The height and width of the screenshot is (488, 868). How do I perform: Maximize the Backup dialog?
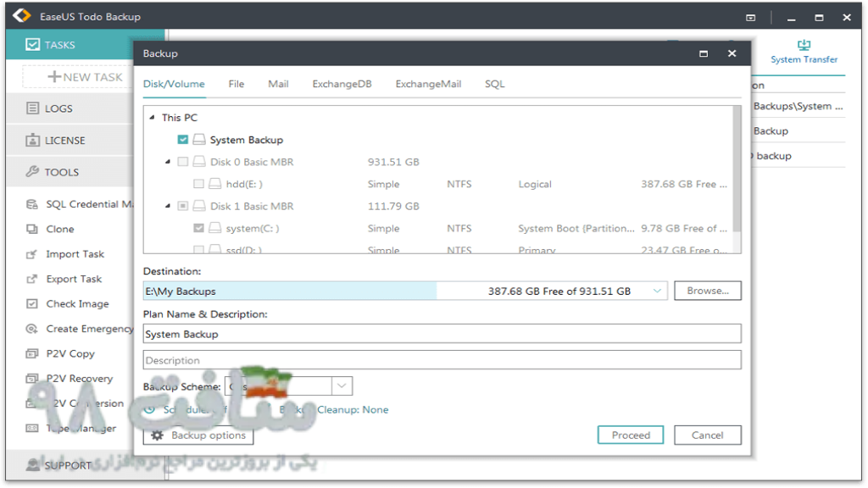(x=704, y=53)
